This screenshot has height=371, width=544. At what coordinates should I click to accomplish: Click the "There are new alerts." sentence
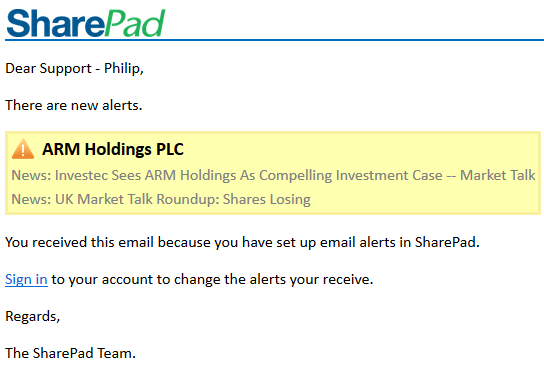coord(74,105)
